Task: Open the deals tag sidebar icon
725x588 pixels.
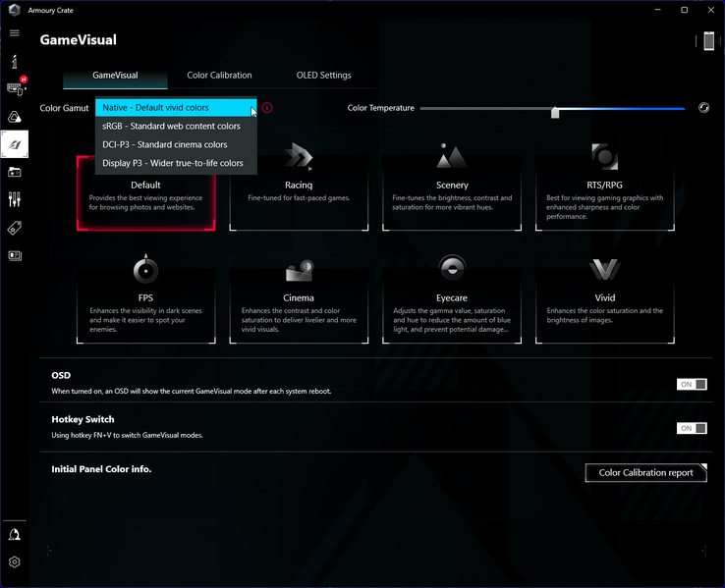Action: point(15,228)
